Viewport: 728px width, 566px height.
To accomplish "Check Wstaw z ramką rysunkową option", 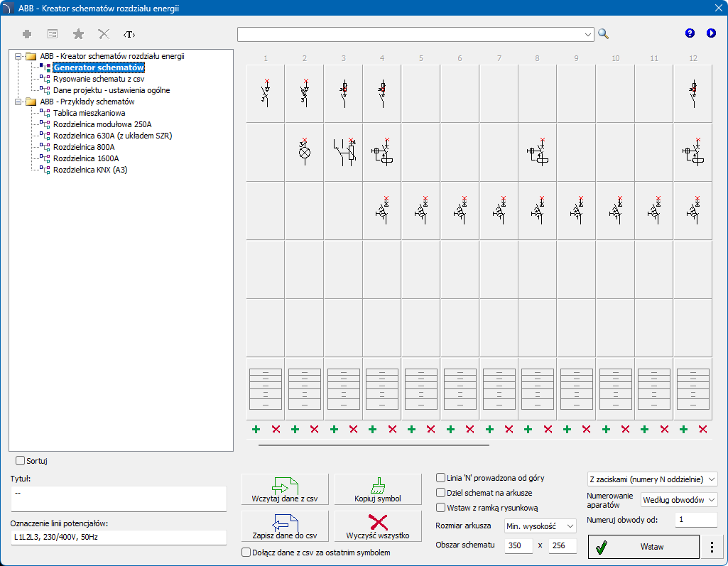I will (440, 508).
